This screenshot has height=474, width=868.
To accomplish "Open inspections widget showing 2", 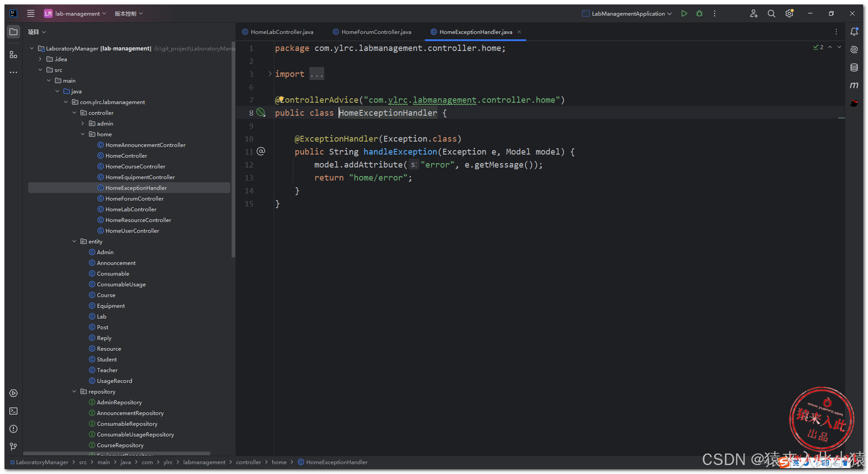I will (818, 47).
